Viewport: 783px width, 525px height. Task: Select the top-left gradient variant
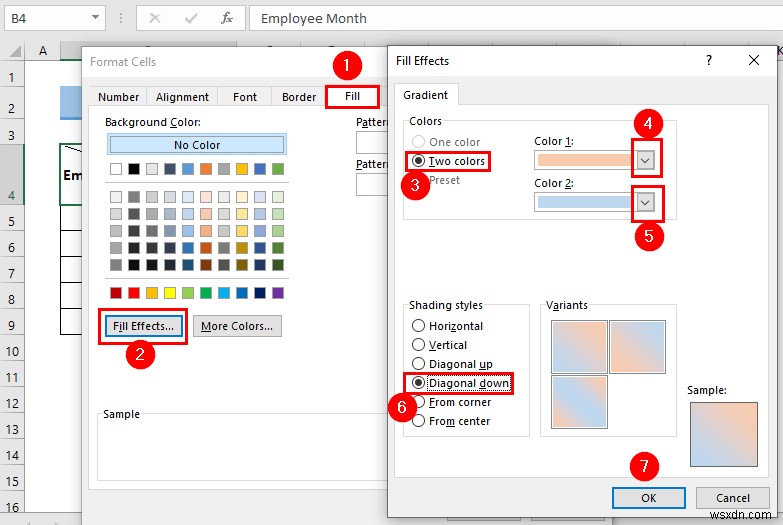pyautogui.click(x=579, y=347)
